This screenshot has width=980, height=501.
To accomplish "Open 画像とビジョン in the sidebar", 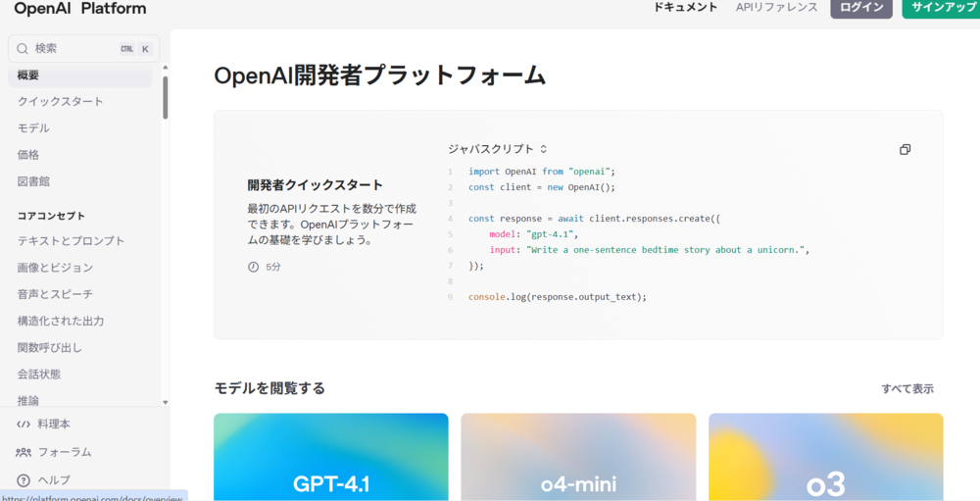I will point(56,268).
